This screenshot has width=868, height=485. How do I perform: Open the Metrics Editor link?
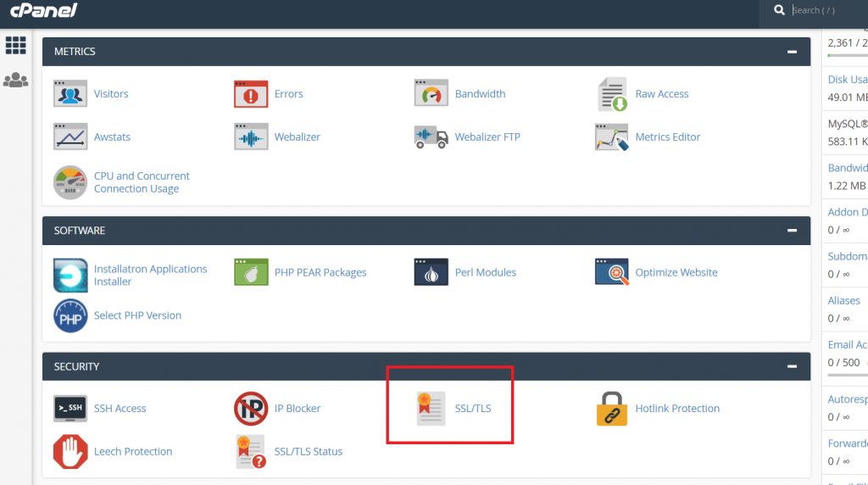click(668, 137)
